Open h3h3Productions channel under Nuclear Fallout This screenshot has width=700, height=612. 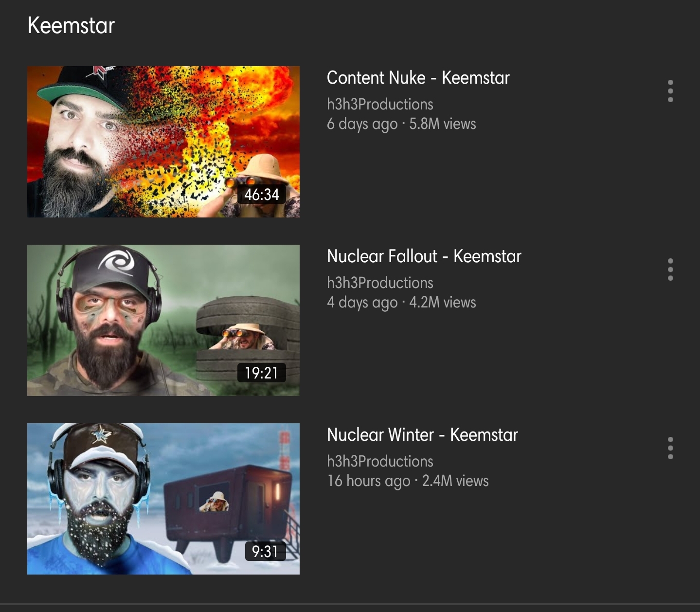380,283
